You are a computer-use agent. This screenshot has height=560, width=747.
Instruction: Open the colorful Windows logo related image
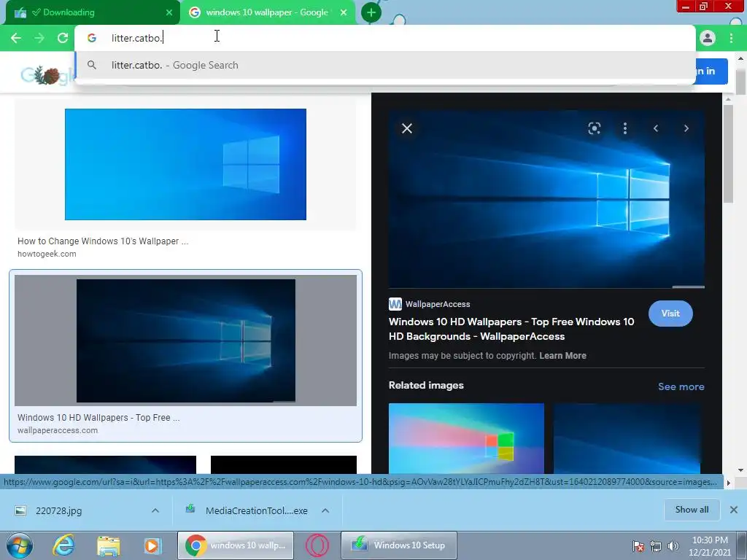coord(466,438)
